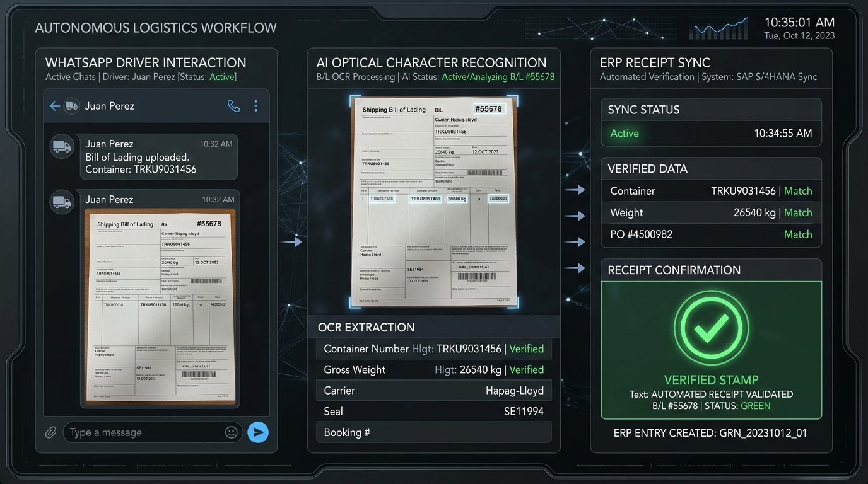868x484 pixels.
Task: Select the 'PO #4500982' row
Action: [711, 234]
